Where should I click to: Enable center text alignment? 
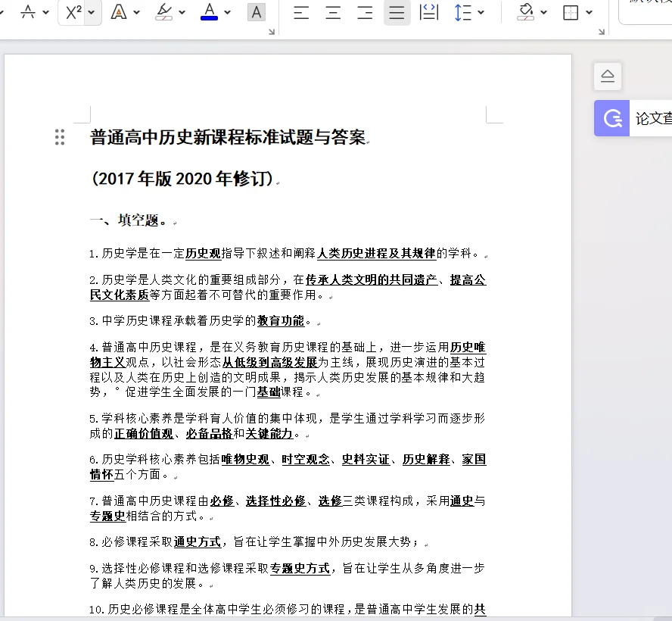click(333, 12)
